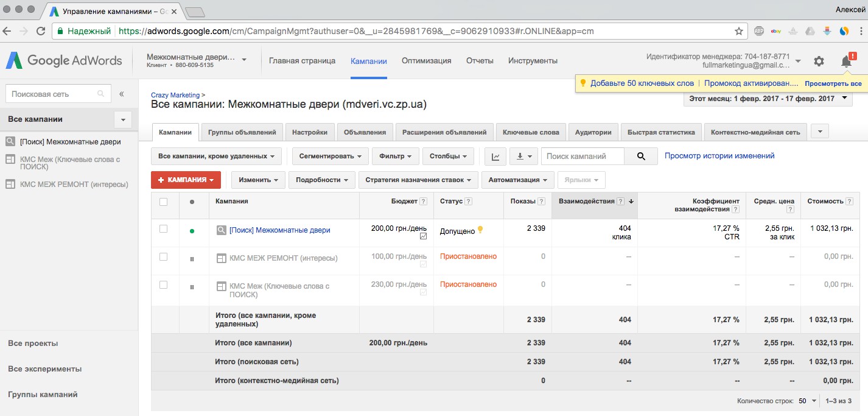The width and height of the screenshot is (868, 416).
Task: Open the notifications bell
Action: (846, 61)
